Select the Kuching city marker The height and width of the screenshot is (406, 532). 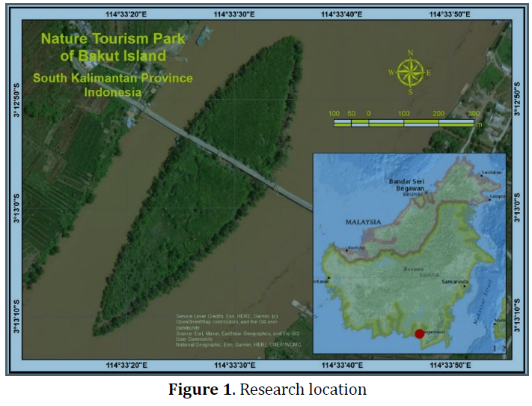tap(346, 250)
